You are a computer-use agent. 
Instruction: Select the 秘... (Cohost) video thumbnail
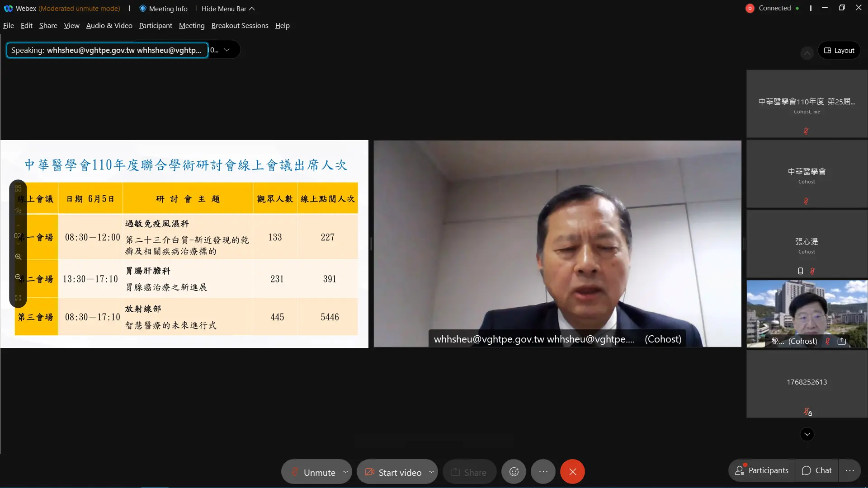click(807, 314)
